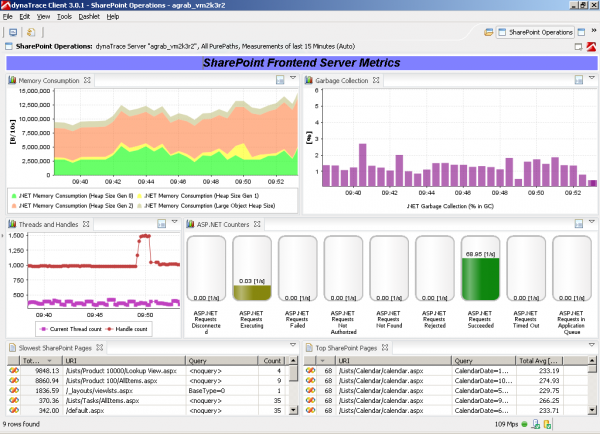The image size is (600, 434).
Task: Click the save icon in ASP.NET Counters panel
Action: pos(579,224)
